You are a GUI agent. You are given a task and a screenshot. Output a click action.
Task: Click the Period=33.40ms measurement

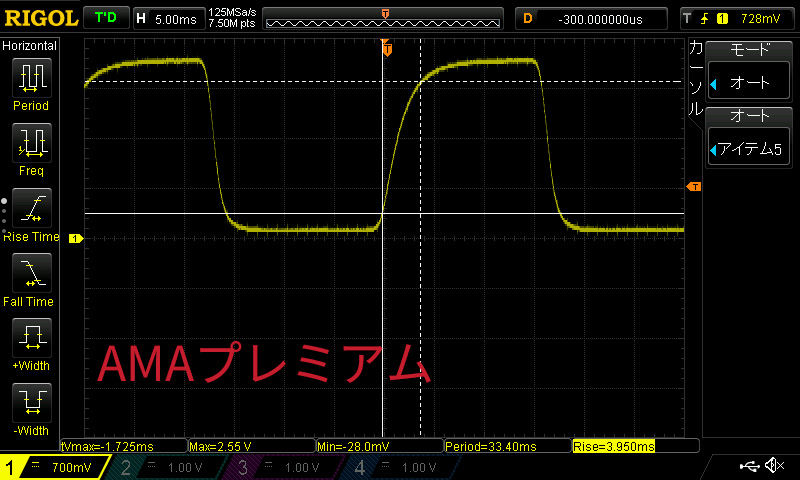point(508,446)
